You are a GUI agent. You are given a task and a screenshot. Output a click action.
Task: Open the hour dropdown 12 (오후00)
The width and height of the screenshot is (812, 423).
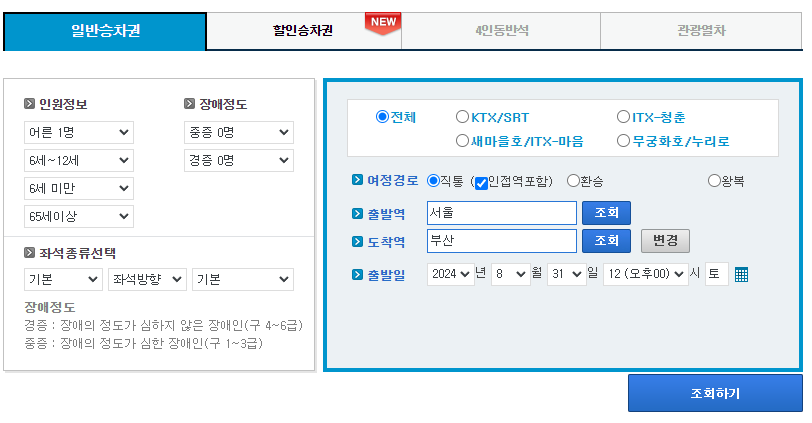pos(646,274)
